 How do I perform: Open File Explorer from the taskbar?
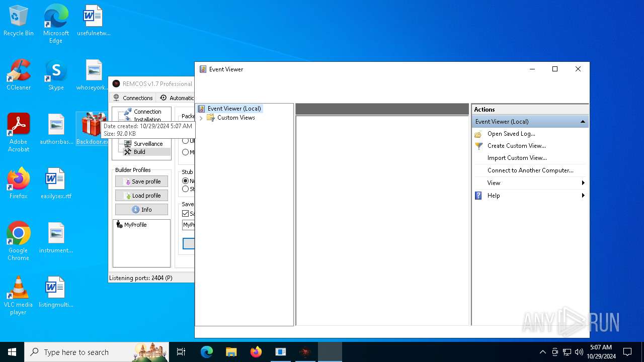coord(231,352)
